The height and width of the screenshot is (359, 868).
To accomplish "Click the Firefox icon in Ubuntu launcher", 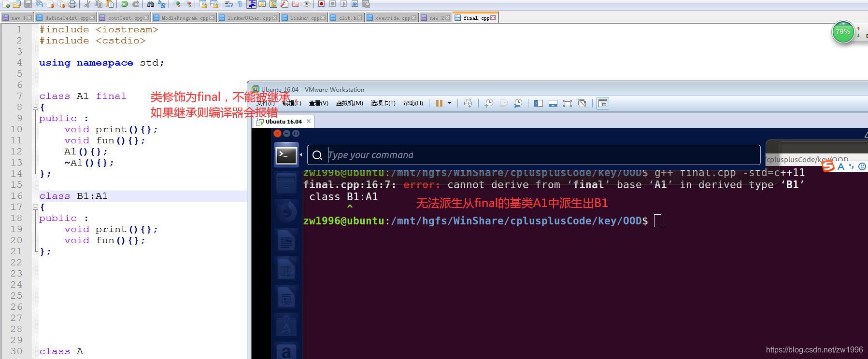I will click(286, 211).
